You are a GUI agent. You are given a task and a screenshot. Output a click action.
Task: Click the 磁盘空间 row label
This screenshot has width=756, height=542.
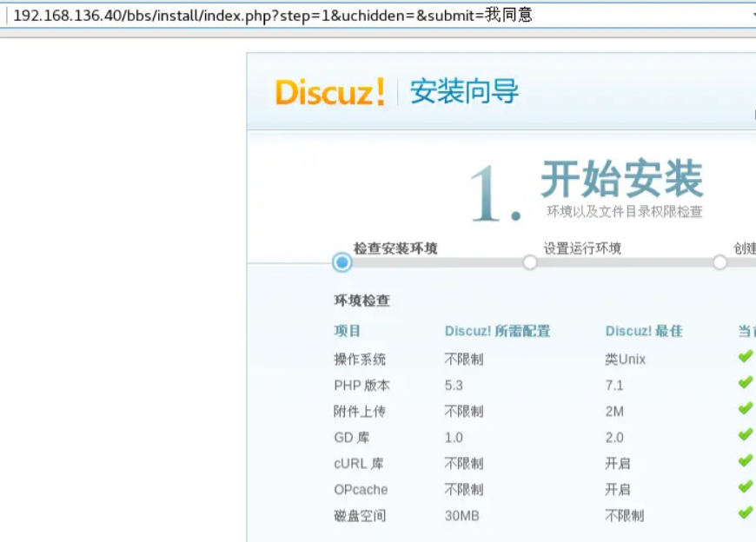360,516
